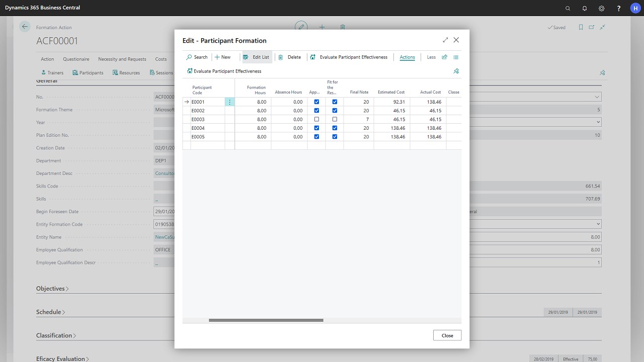Click the share icon in dialog toolbar
The image size is (644, 362).
click(445, 57)
